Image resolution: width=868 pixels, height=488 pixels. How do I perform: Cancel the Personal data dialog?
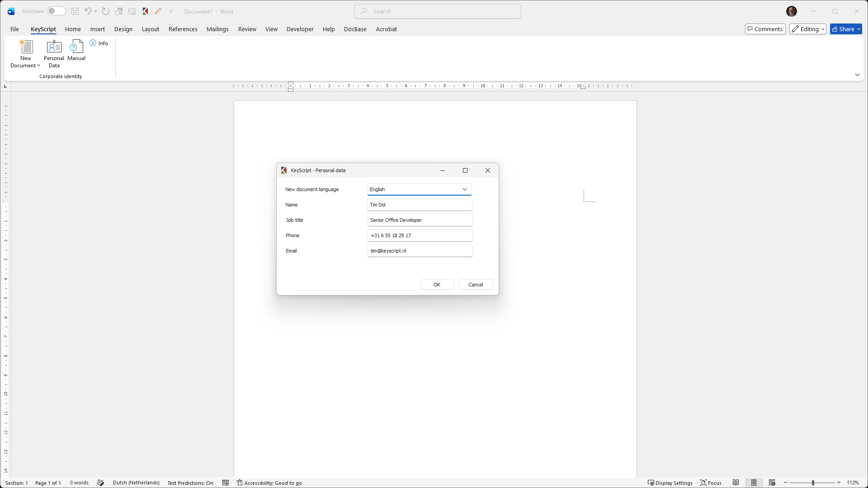tap(476, 284)
